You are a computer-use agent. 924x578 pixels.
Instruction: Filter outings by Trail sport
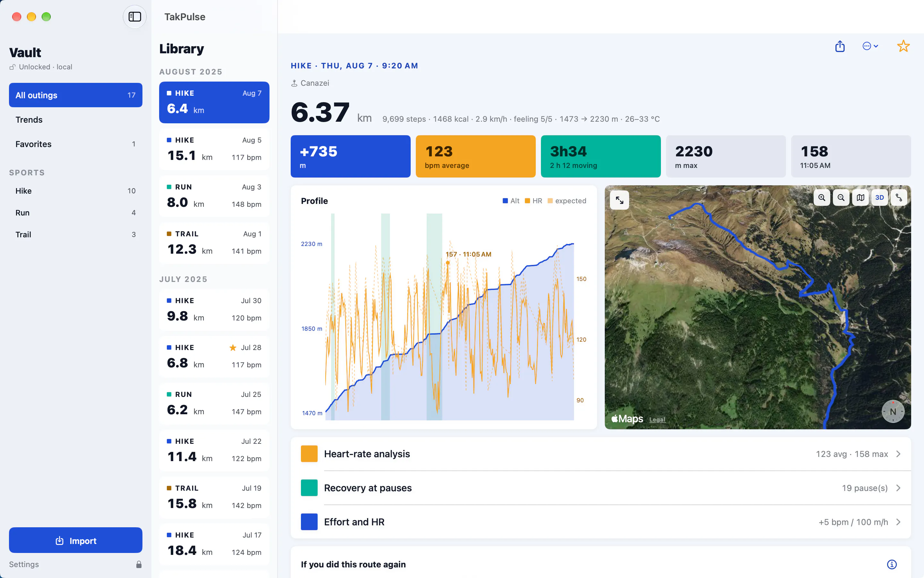(x=76, y=234)
